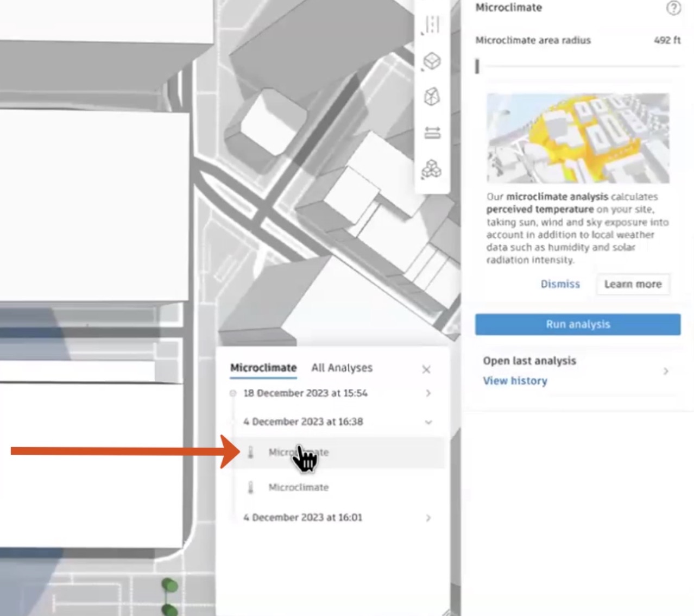Open the hovered Microclimate result under 16:38

click(340, 452)
